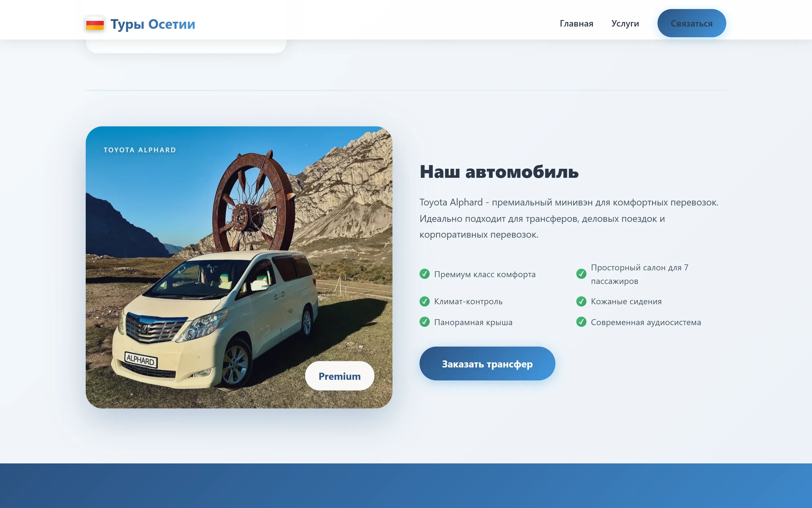Open the Туры Осетии site title
812x508 pixels.
click(153, 24)
